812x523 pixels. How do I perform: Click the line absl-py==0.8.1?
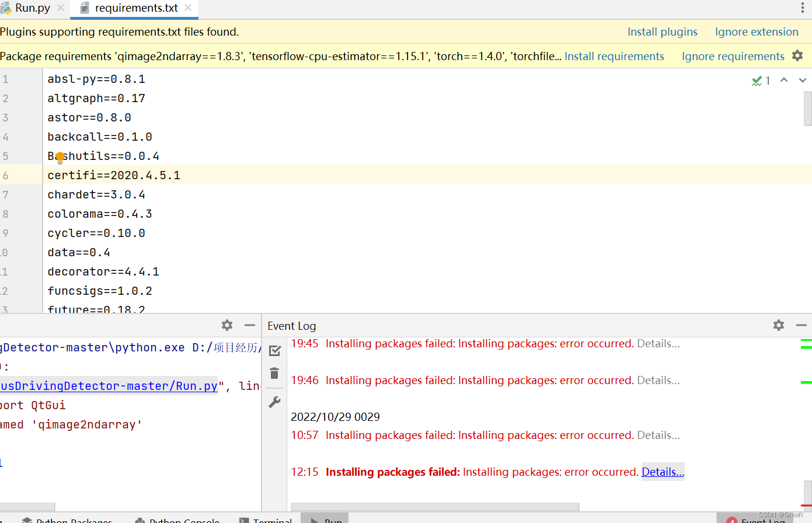click(x=96, y=79)
